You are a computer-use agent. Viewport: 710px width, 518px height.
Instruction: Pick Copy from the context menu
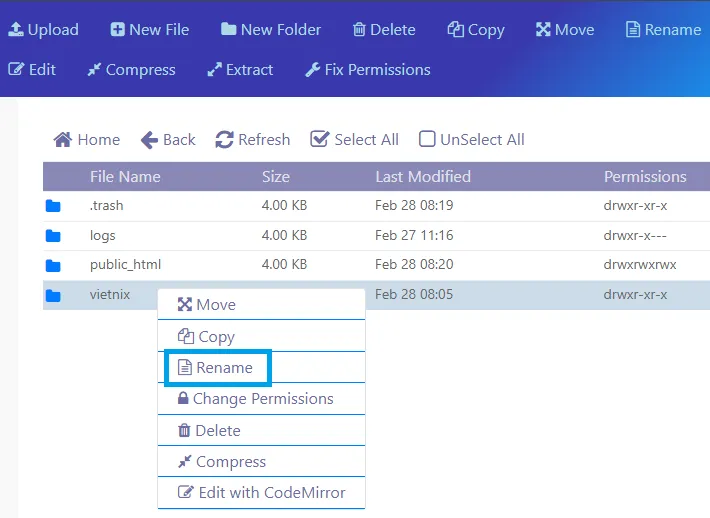coord(207,337)
